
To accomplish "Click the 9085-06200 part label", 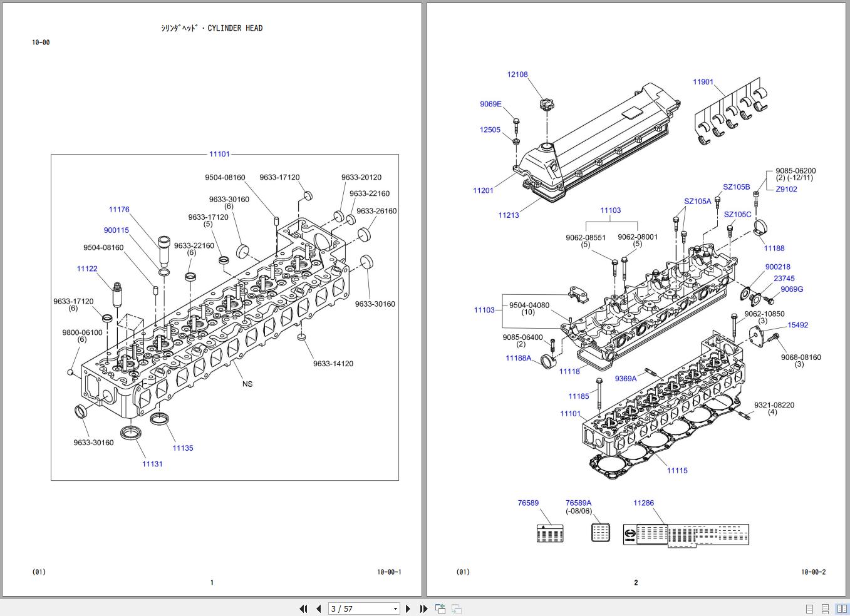I will click(x=796, y=171).
